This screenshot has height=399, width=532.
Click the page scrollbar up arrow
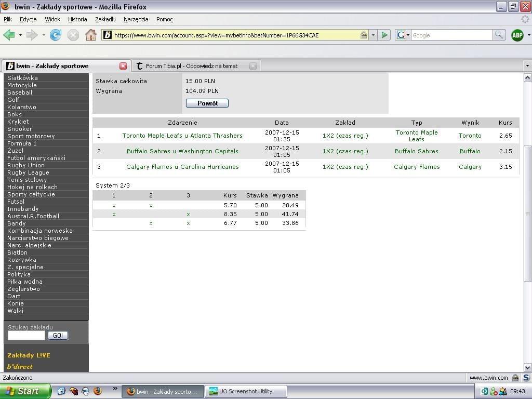pos(528,78)
